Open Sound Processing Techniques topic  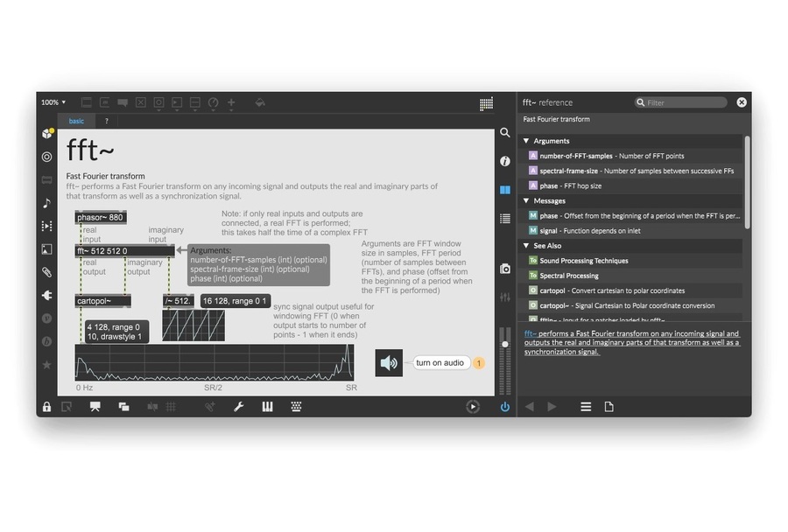[631, 261]
